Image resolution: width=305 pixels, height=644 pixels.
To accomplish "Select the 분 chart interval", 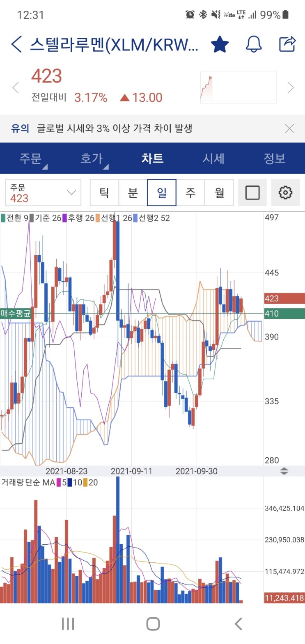I will 133,193.
